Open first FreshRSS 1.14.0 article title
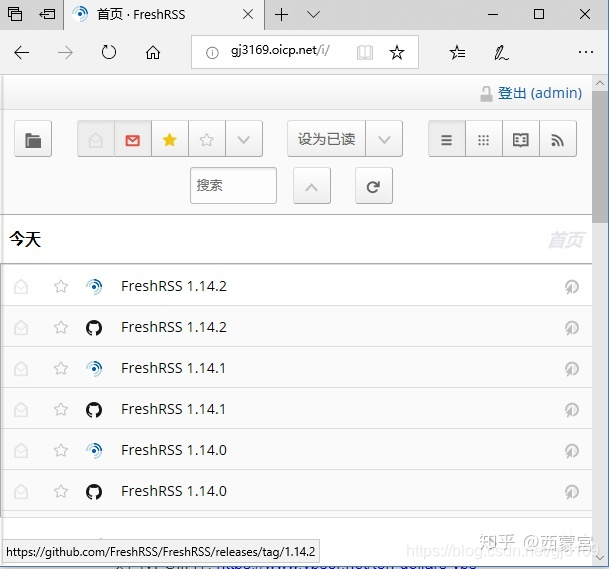The width and height of the screenshot is (609, 569). tap(174, 451)
